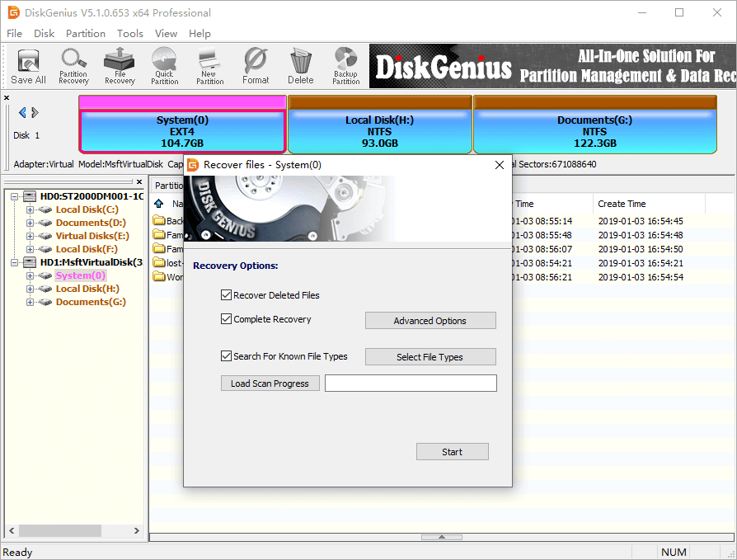737x560 pixels.
Task: Toggle the Complete Recovery checkbox
Action: 226,319
